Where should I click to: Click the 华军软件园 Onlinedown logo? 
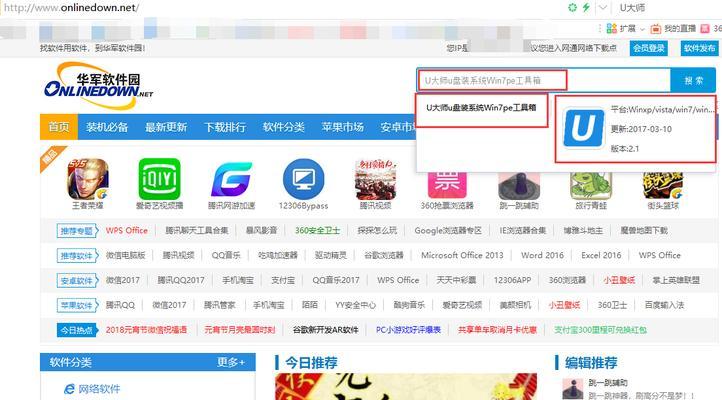tap(99, 86)
